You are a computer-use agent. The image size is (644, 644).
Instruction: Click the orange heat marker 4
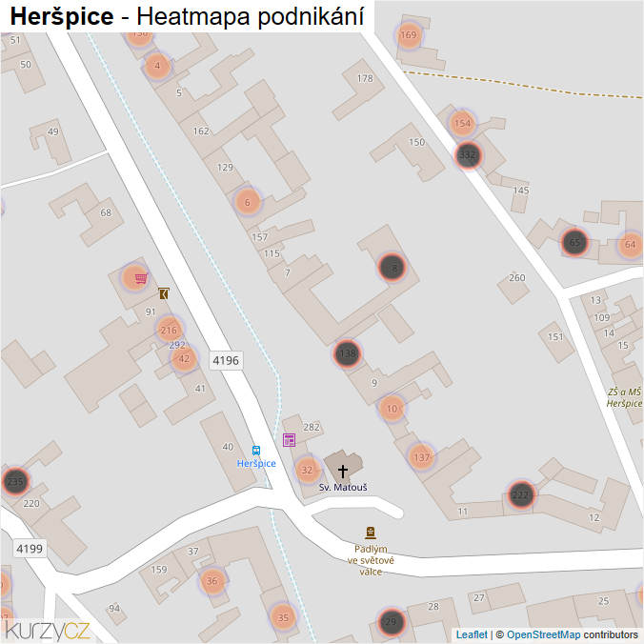click(157, 66)
